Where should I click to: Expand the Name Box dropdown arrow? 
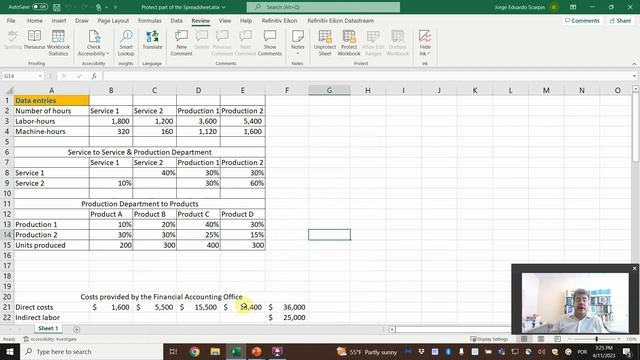tap(40, 76)
